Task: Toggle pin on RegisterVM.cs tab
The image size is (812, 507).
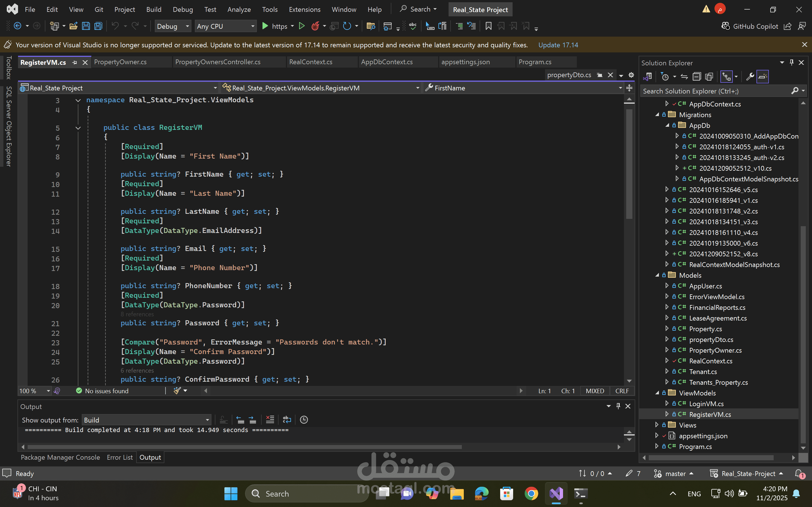Action: pyautogui.click(x=74, y=62)
